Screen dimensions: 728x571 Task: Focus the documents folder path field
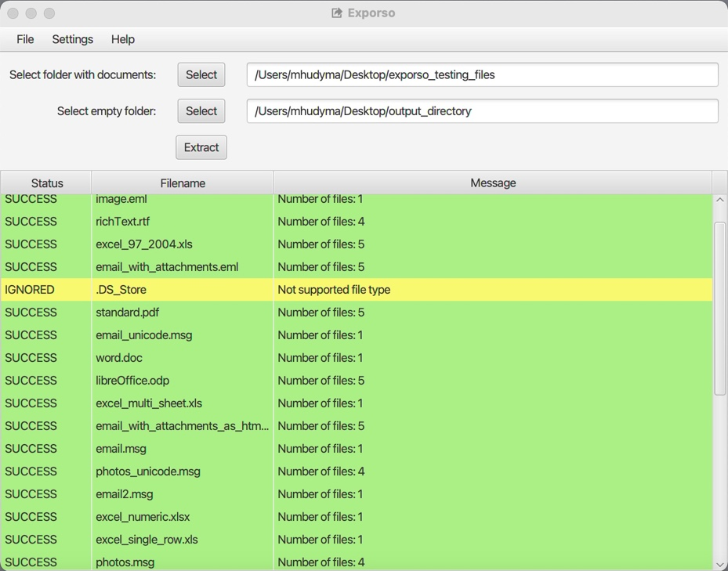(482, 75)
